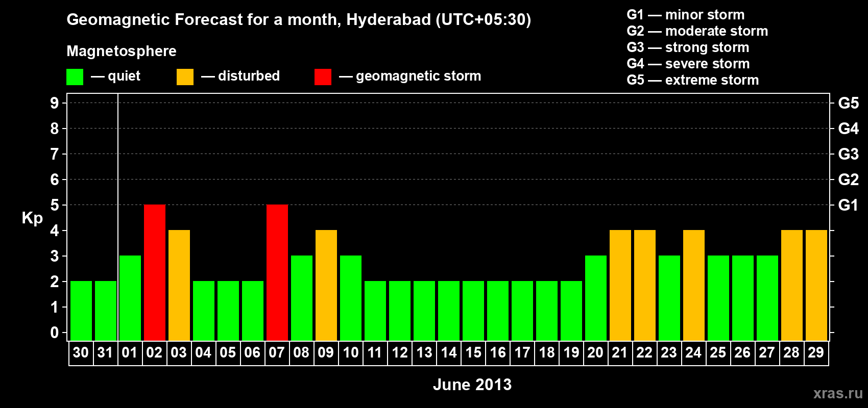868x408 pixels.
Task: Click date label 04 on the axis
Action: 203,352
